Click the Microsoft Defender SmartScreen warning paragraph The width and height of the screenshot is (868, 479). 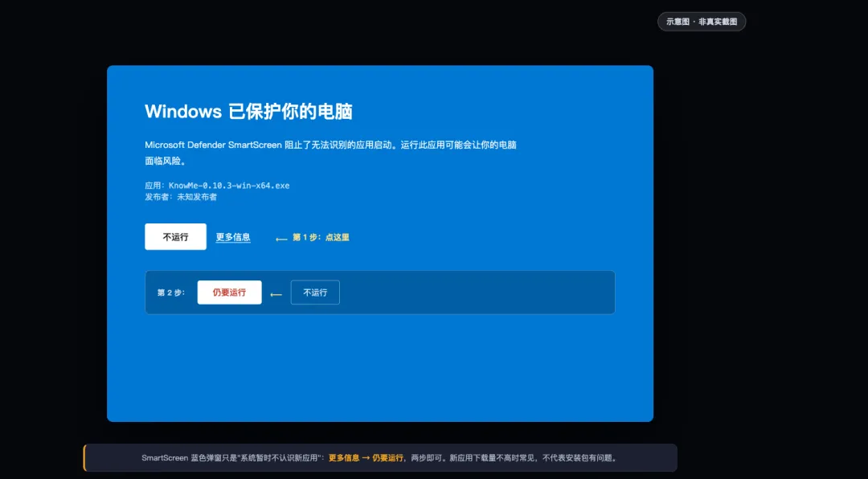pos(330,153)
